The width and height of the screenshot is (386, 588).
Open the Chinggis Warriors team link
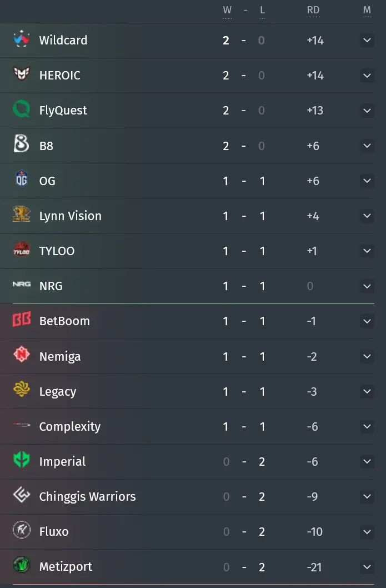pyautogui.click(x=87, y=496)
